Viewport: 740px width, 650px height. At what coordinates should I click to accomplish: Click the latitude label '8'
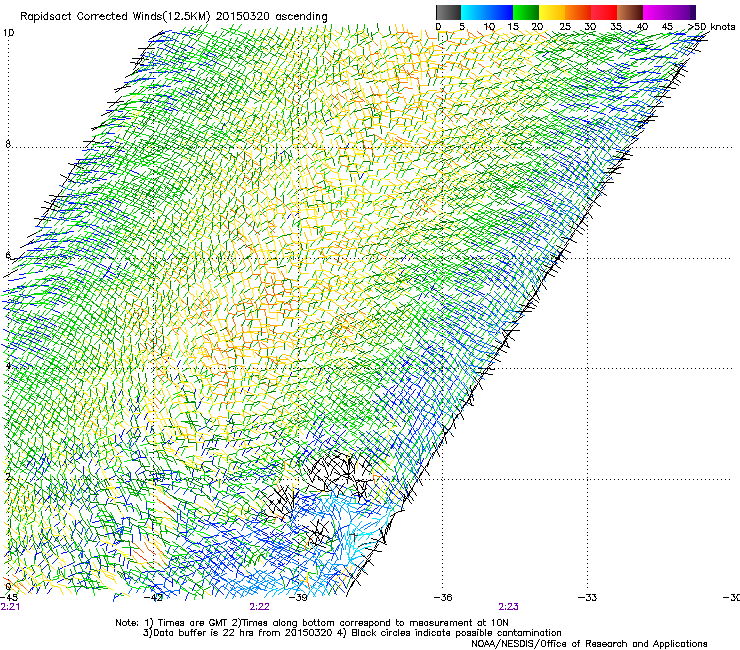tap(8, 144)
